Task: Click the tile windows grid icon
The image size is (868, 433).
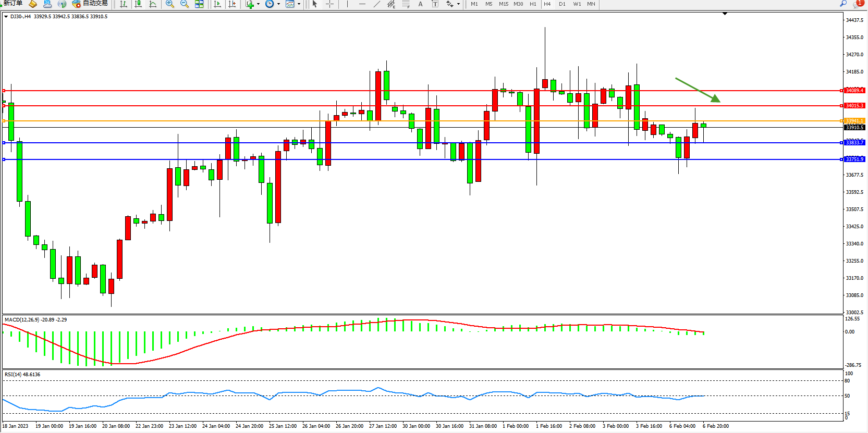Action: 199,4
